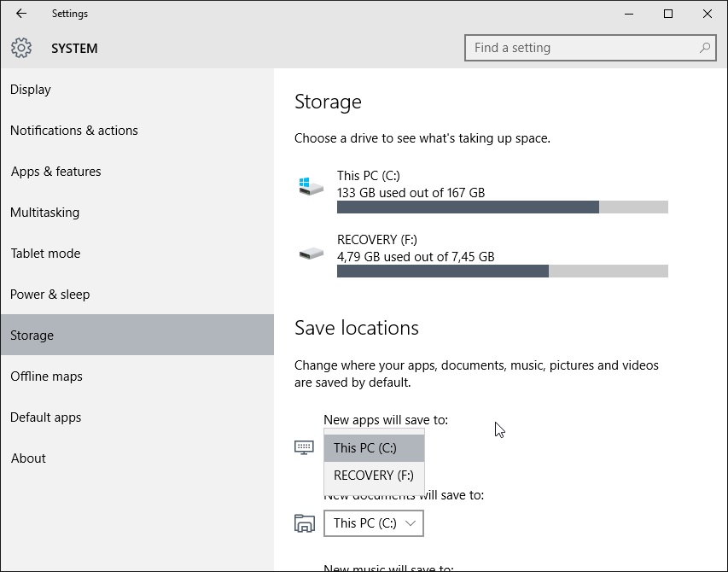
Task: Select Multitasking in the sidebar
Action: pos(137,213)
